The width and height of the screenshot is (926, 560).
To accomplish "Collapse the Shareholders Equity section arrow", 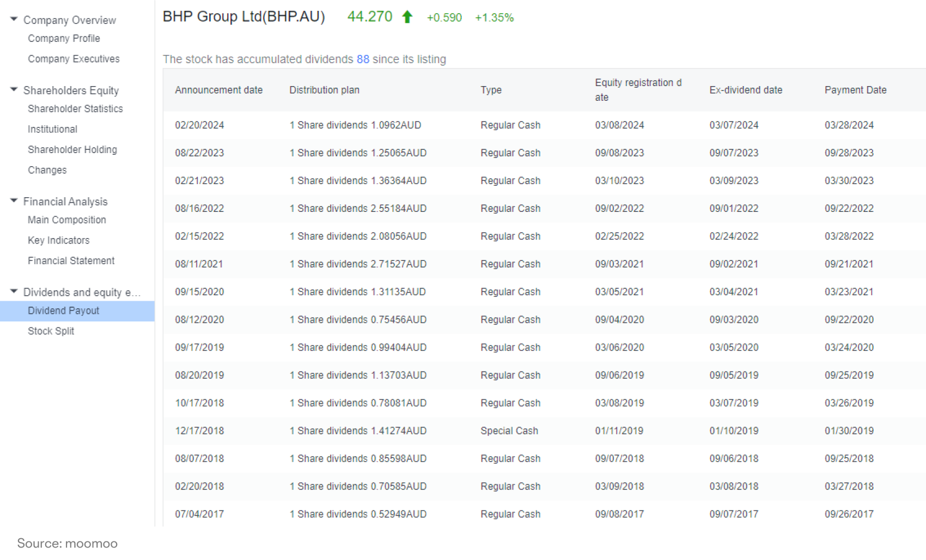I will click(14, 89).
